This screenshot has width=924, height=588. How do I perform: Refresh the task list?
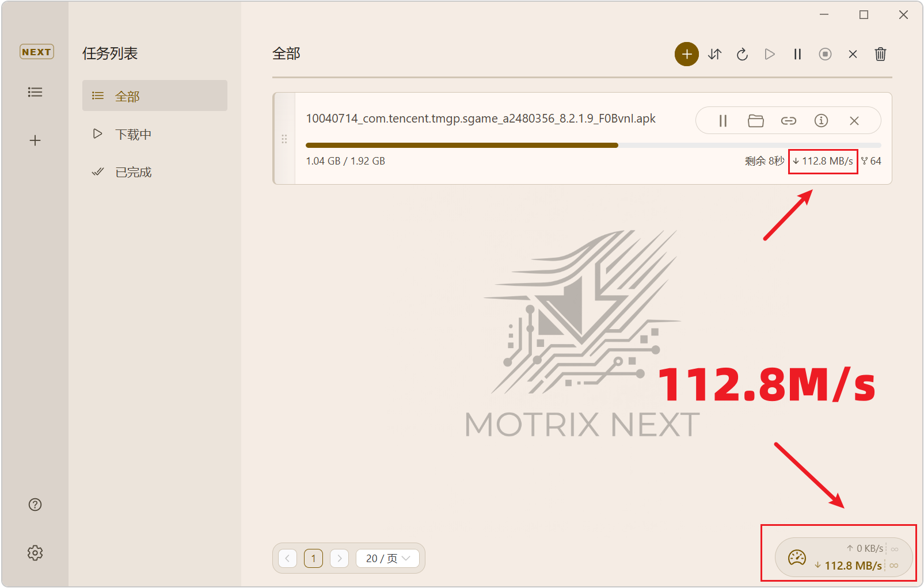[742, 54]
